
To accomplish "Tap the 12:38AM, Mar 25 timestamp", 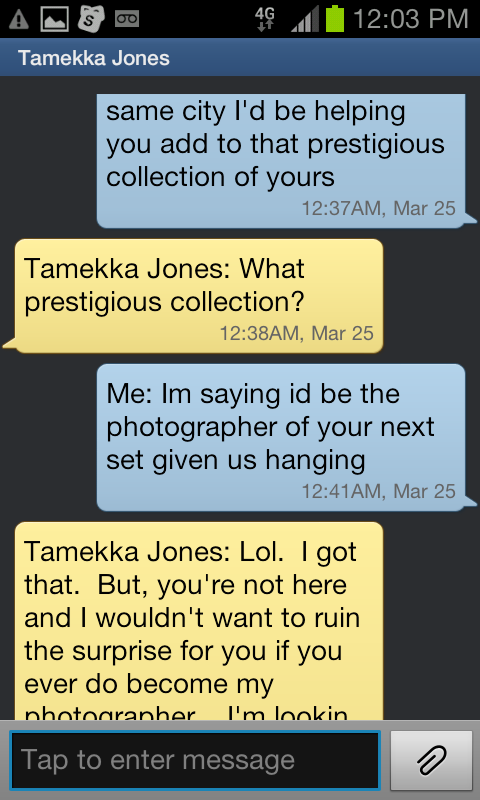I will click(296, 333).
